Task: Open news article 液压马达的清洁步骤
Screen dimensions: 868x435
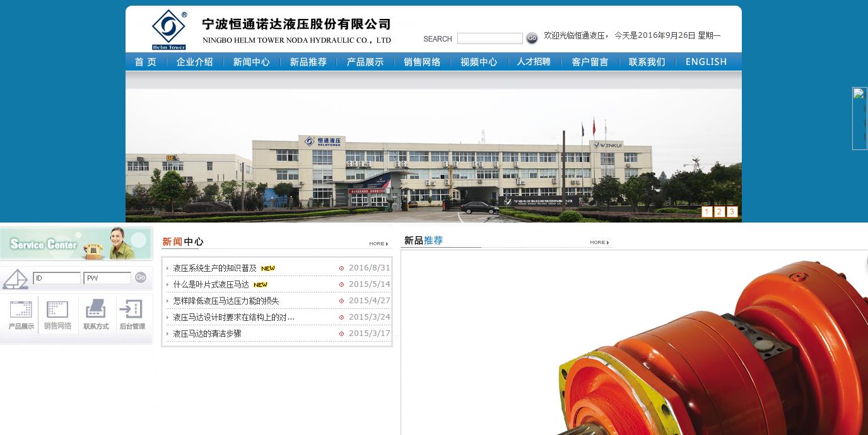Action: [x=207, y=333]
